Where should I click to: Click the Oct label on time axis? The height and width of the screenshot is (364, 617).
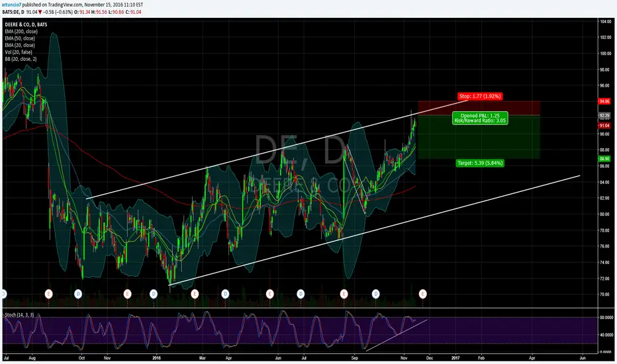click(81, 358)
